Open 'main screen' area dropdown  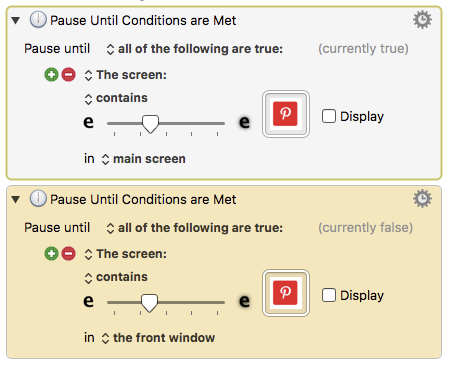144,159
